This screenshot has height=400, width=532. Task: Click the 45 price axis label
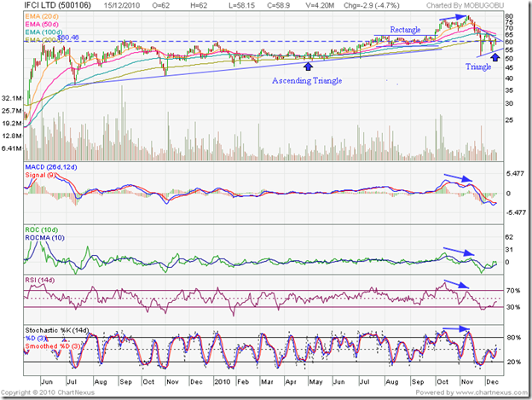pyautogui.click(x=509, y=68)
